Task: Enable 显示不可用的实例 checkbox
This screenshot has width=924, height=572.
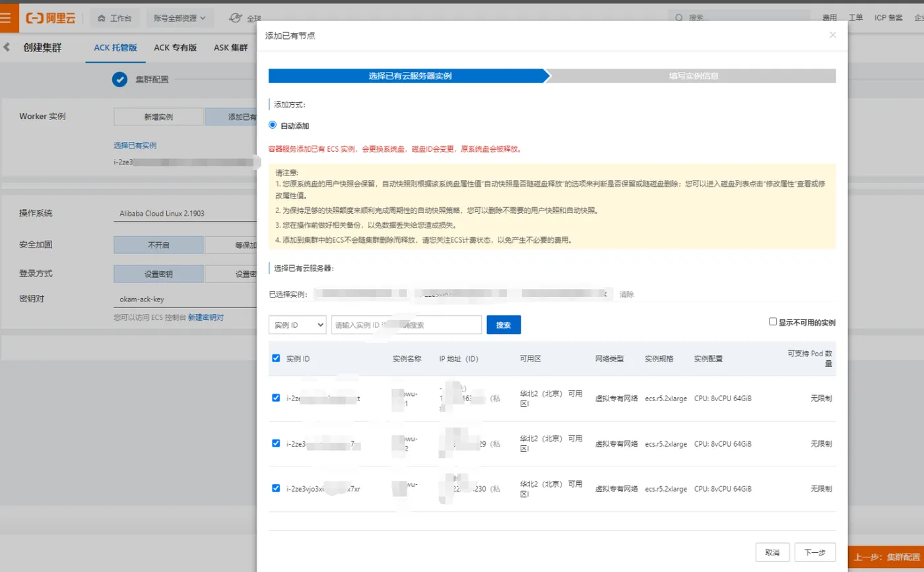Action: click(x=773, y=322)
